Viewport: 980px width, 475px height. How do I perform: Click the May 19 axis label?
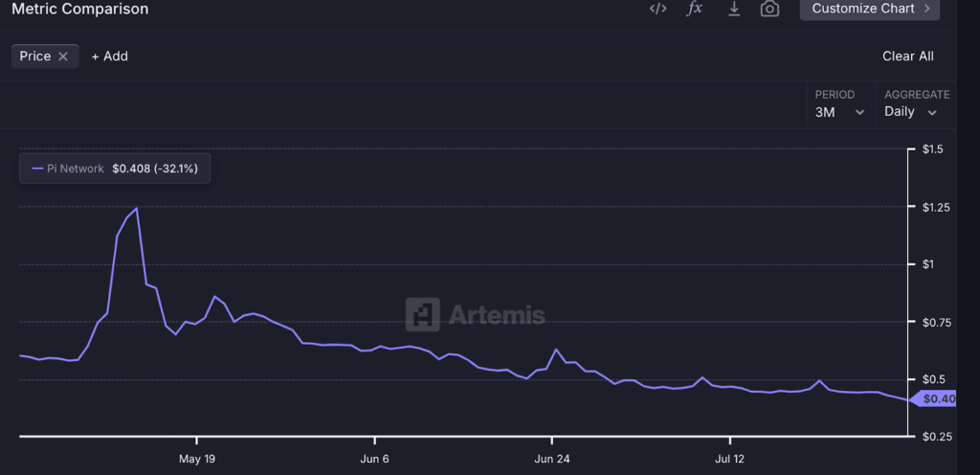click(x=197, y=459)
